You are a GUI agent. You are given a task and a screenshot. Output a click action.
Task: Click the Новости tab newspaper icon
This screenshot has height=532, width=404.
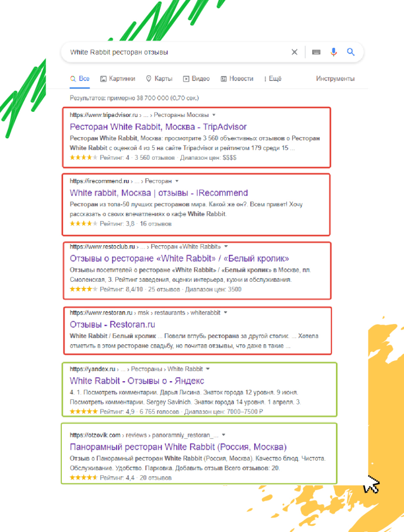[x=224, y=79]
